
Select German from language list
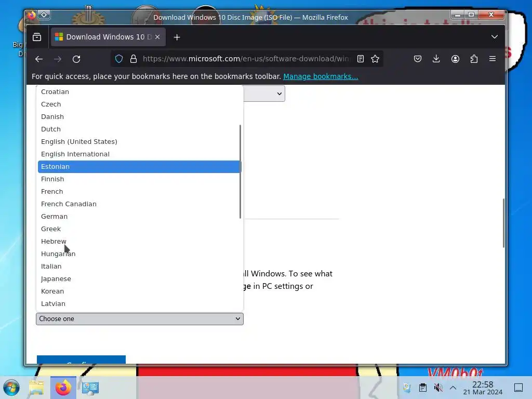139,217
